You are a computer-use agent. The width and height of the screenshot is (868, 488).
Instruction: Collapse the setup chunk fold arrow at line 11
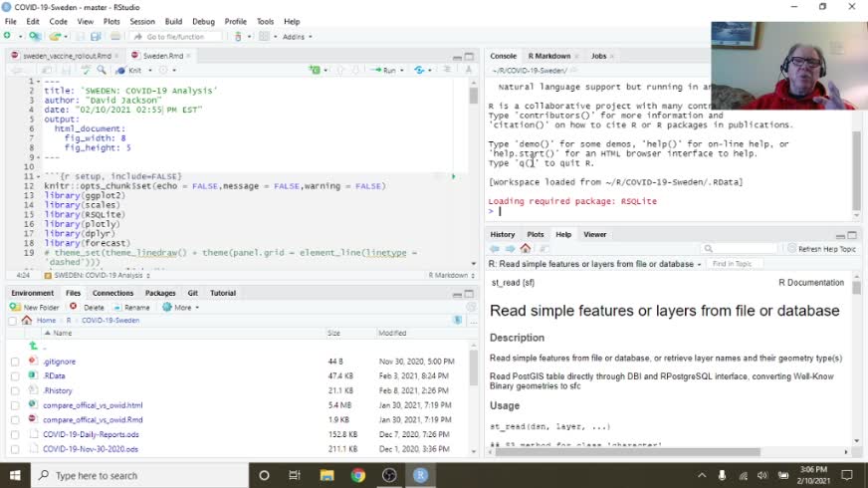pos(38,176)
